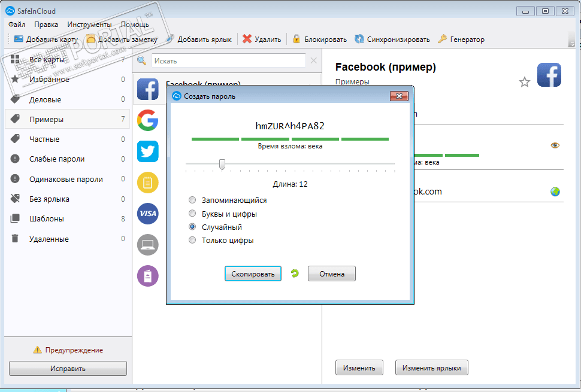Open the Правка menu
The width and height of the screenshot is (581, 392).
click(46, 25)
